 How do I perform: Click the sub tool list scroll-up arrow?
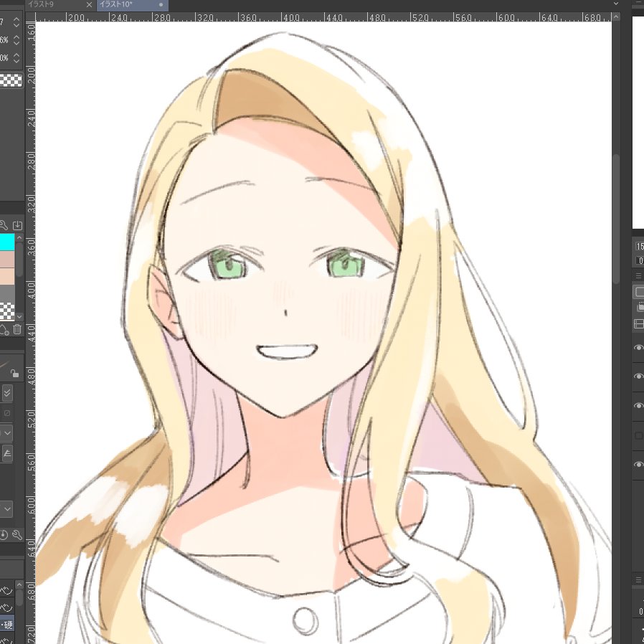[x=19, y=584]
